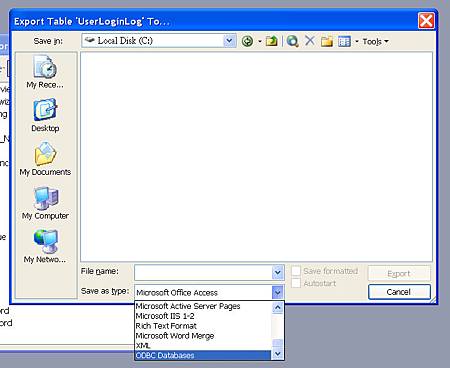Click type list scrollbar up arrow
The image size is (450, 368).
[x=277, y=307]
